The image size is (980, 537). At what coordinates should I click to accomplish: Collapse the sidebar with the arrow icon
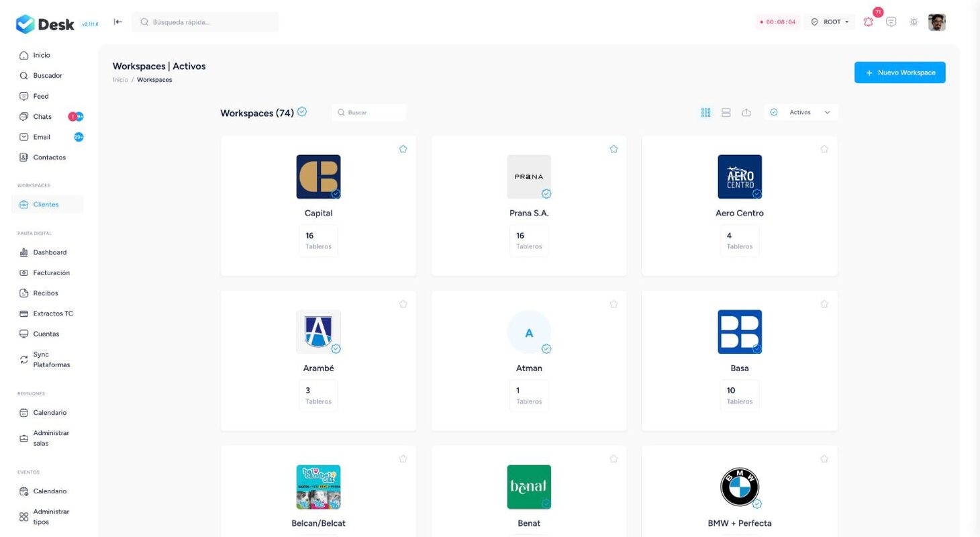[x=118, y=22]
